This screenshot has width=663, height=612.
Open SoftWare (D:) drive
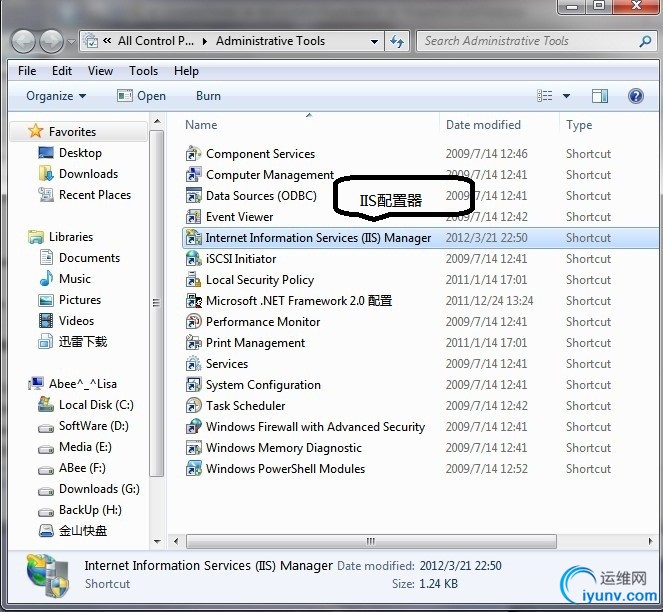[x=93, y=426]
